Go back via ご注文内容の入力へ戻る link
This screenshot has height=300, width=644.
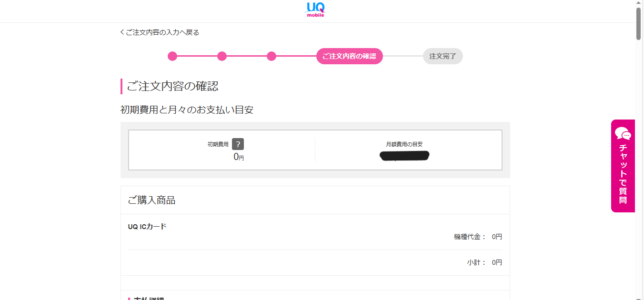(160, 32)
